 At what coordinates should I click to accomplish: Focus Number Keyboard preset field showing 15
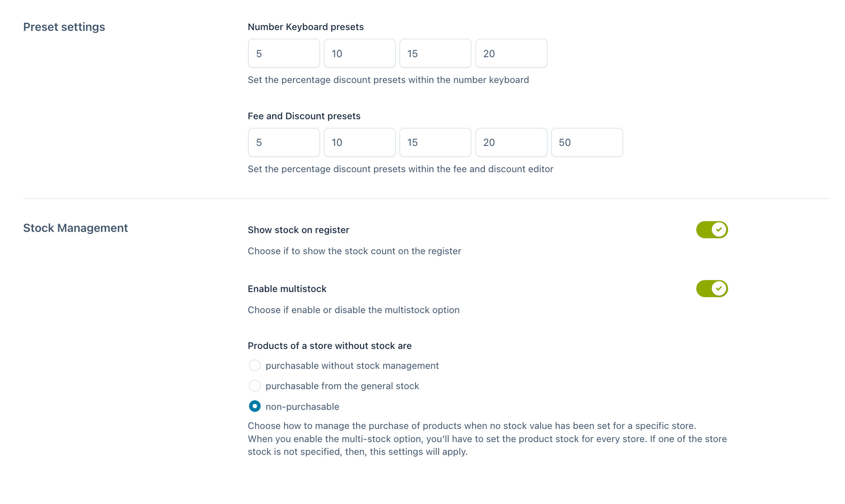point(435,53)
